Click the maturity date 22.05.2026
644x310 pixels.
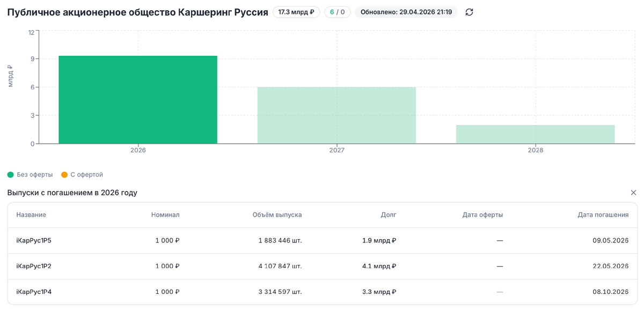pyautogui.click(x=610, y=267)
